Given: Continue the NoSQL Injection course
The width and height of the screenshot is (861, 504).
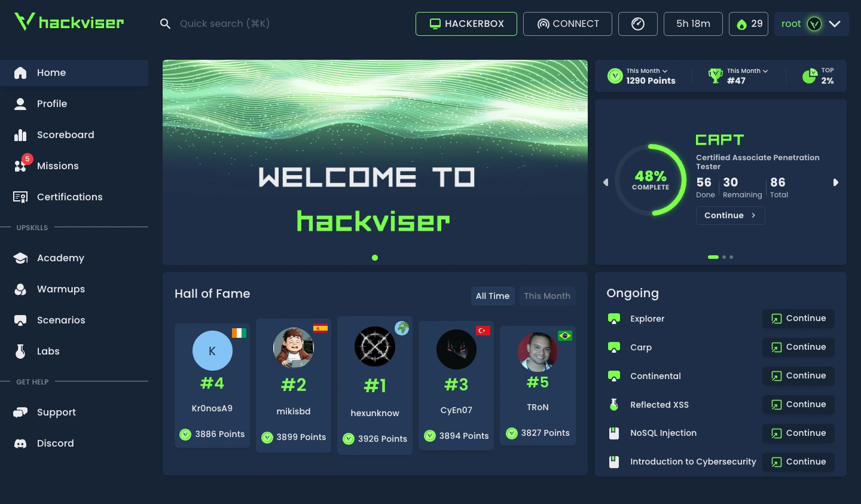Looking at the screenshot, I should pos(798,433).
